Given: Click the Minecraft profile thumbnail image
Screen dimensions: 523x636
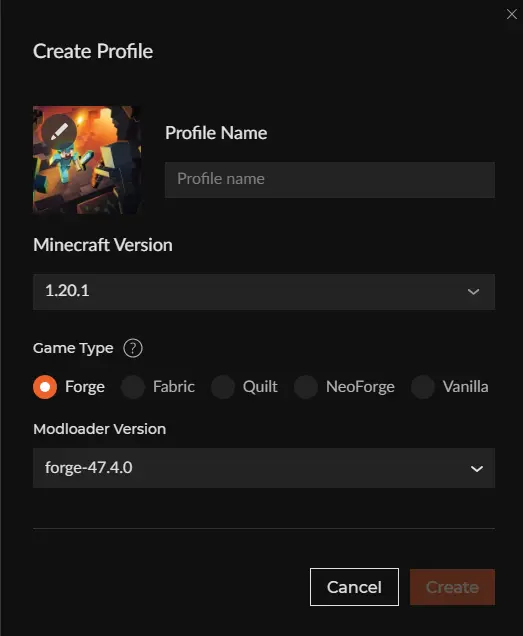Looking at the screenshot, I should pyautogui.click(x=87, y=160).
